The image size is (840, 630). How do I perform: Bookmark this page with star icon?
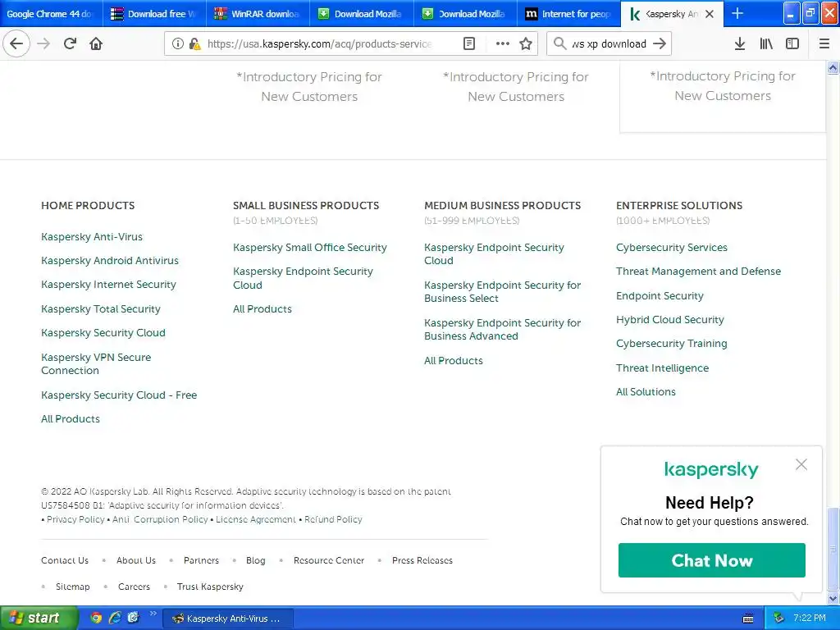click(x=526, y=43)
